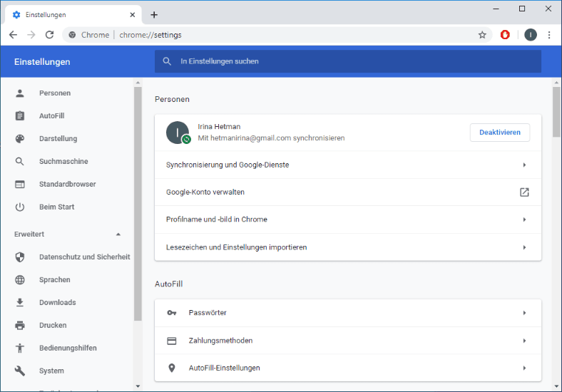
Task: Click the AutoFill clipboard icon
Action: [x=20, y=115]
